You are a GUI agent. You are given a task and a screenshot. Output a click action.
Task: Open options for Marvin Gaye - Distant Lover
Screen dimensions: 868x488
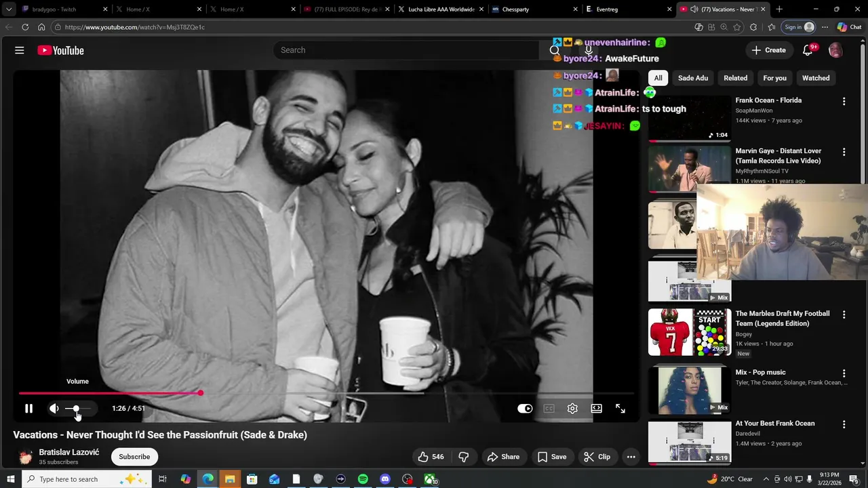pyautogui.click(x=844, y=152)
